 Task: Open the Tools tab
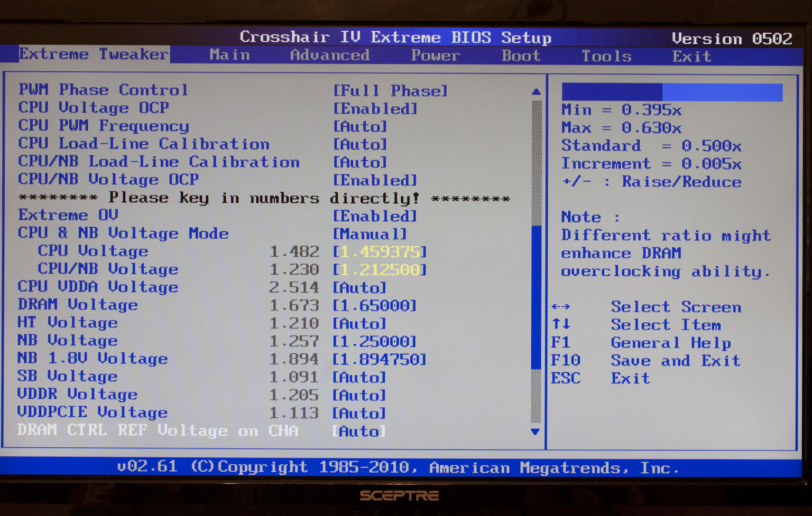point(606,57)
